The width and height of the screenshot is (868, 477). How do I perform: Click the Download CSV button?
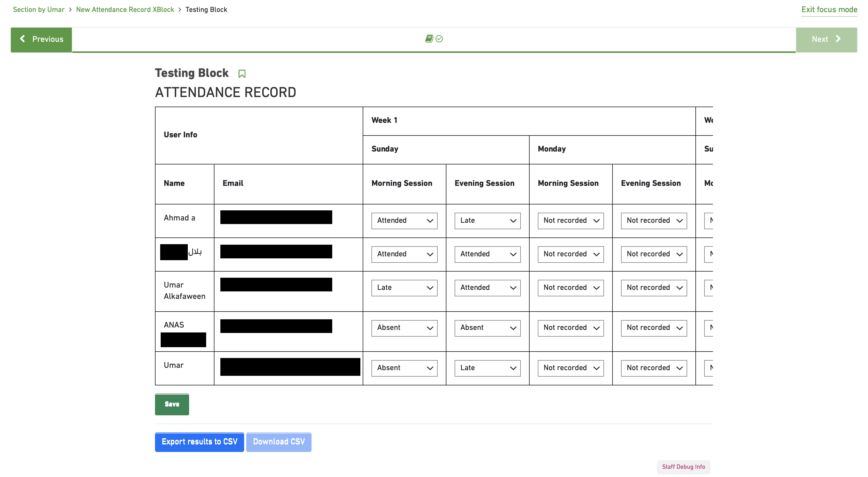point(278,442)
